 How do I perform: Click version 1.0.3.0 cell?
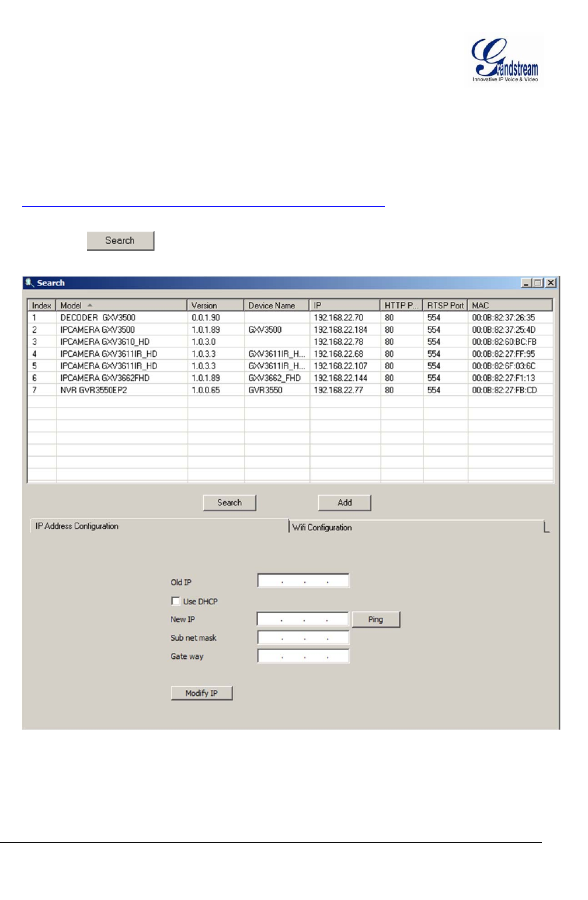point(204,342)
